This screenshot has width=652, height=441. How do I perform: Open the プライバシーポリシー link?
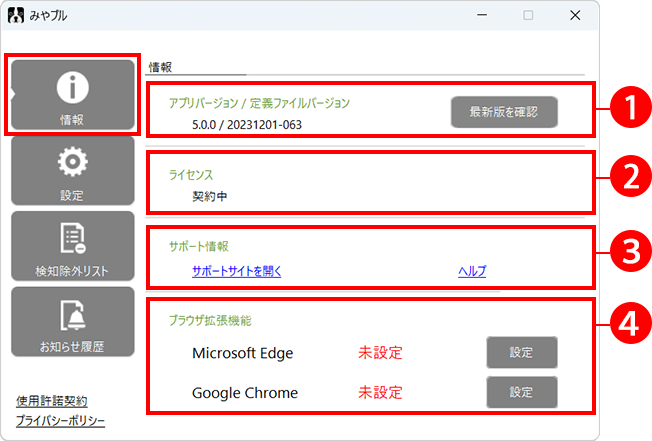(x=60, y=421)
